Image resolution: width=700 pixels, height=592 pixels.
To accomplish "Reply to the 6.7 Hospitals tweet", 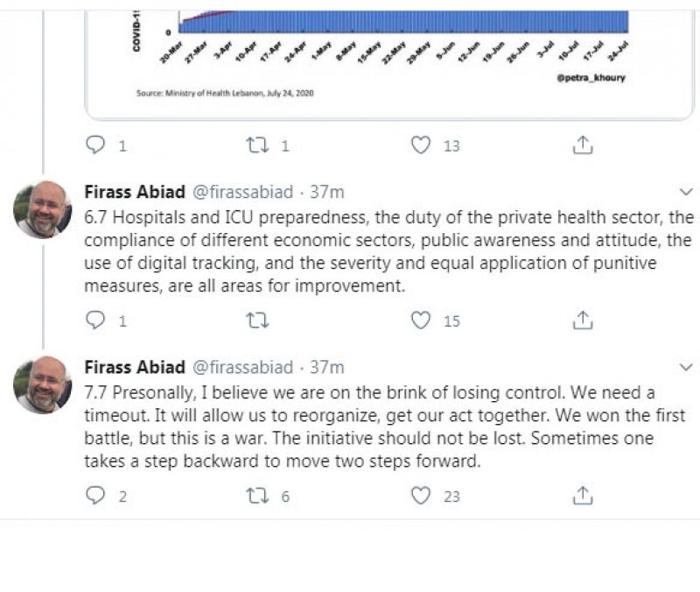I will 96,321.
